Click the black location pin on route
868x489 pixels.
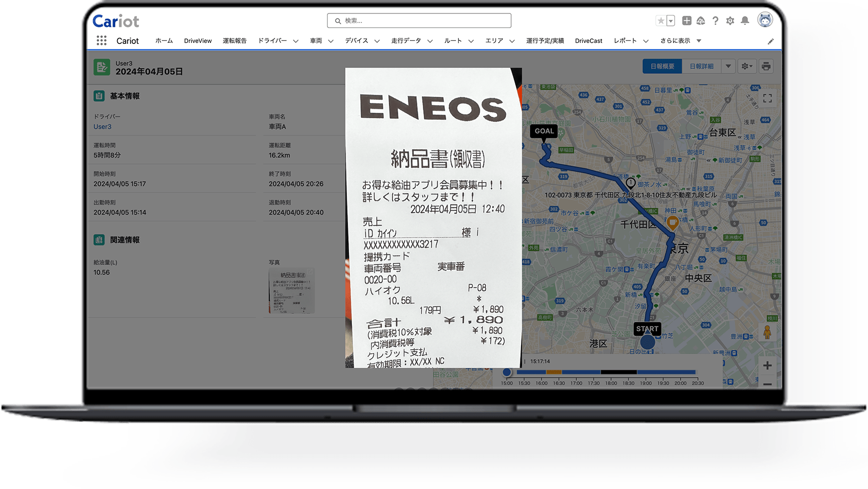coord(630,183)
